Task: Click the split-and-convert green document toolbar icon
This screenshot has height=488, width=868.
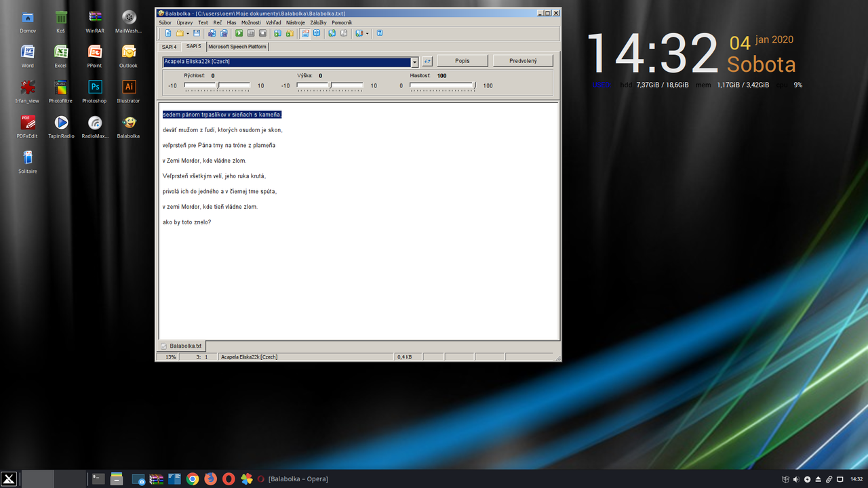Action: pyautogui.click(x=332, y=33)
